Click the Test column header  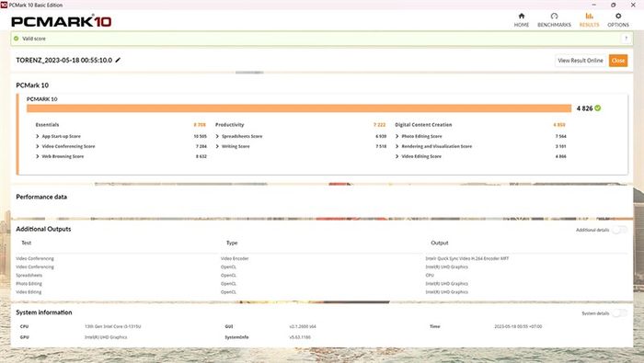(x=27, y=243)
